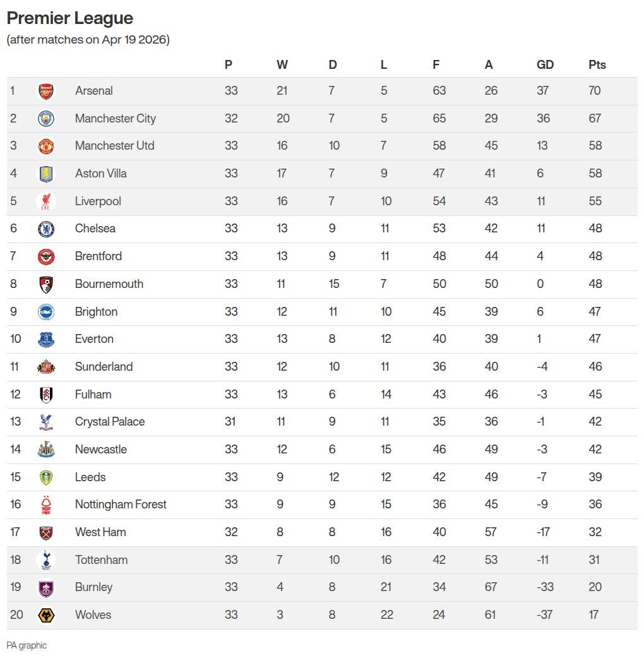Open the Everton team name
The width and height of the screenshot is (644, 658).
[94, 339]
